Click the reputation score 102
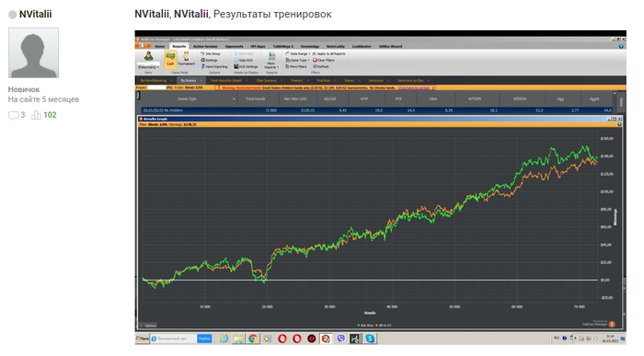The width and height of the screenshot is (644, 356). point(50,115)
